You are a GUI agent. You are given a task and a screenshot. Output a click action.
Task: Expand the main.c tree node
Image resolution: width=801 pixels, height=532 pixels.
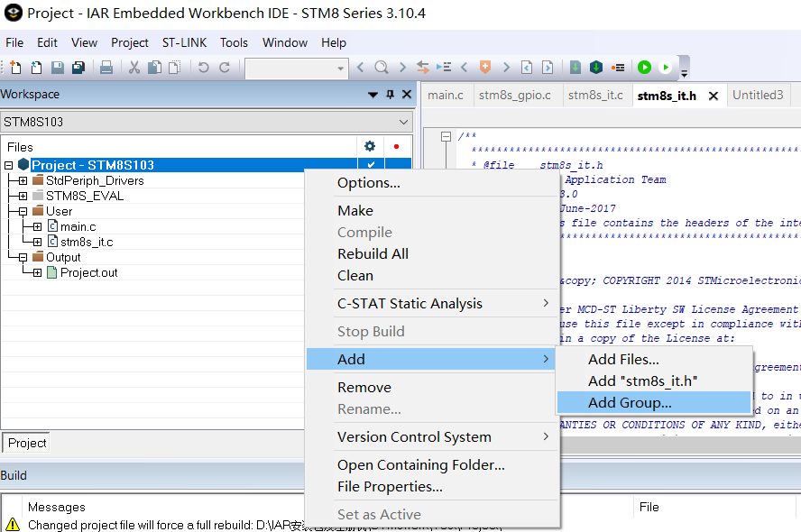point(37,226)
